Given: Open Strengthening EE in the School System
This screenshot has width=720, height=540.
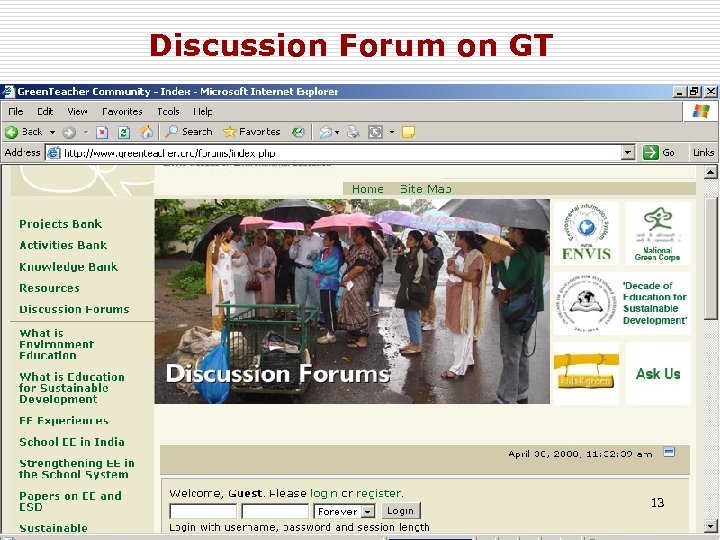Looking at the screenshot, I should [x=77, y=469].
